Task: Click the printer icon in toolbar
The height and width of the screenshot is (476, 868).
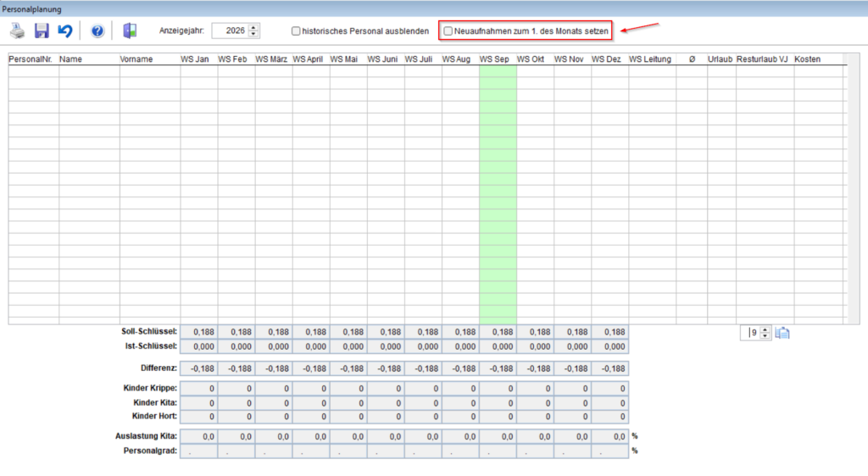Action: coord(18,31)
